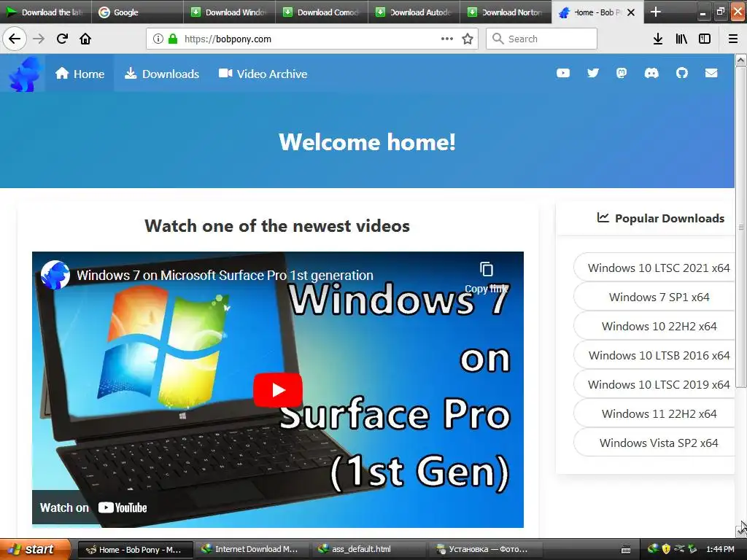Click Watch on YouTube button

[x=93, y=507]
